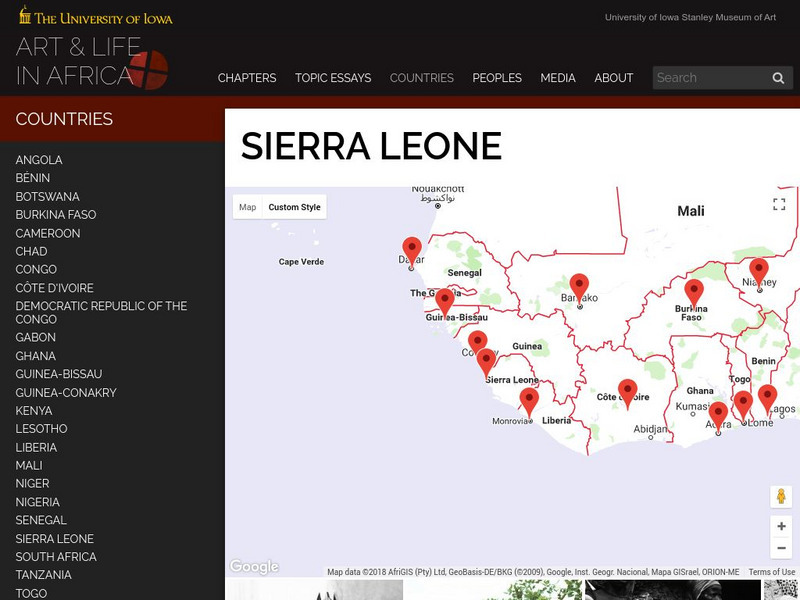Select Ghana from the sidebar

(36, 356)
